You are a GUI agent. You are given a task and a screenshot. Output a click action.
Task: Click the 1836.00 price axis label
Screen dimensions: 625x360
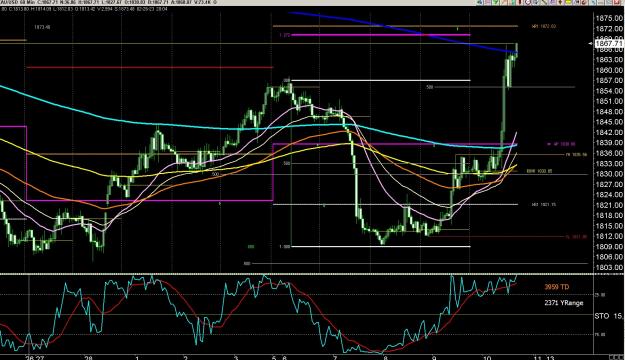point(609,153)
